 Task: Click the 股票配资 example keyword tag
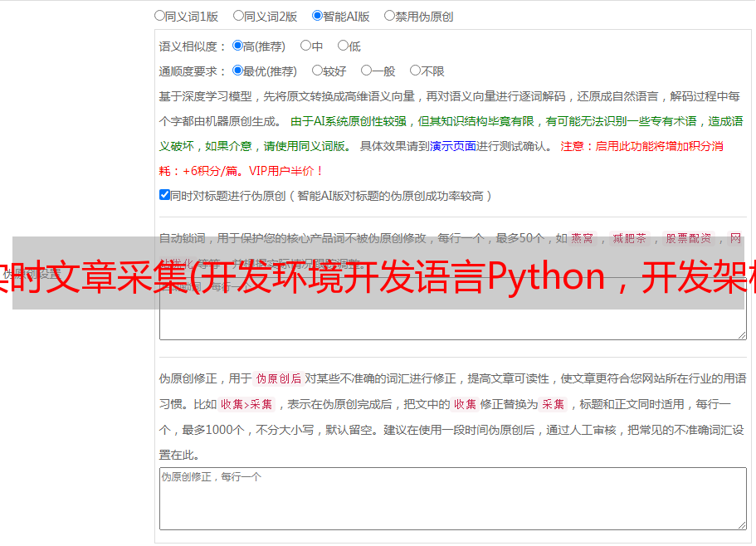click(x=688, y=238)
